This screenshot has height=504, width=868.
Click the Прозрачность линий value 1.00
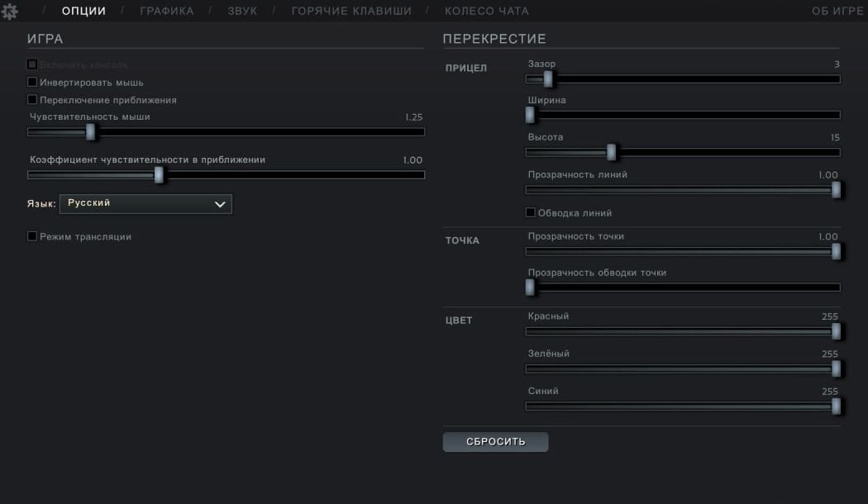click(828, 175)
